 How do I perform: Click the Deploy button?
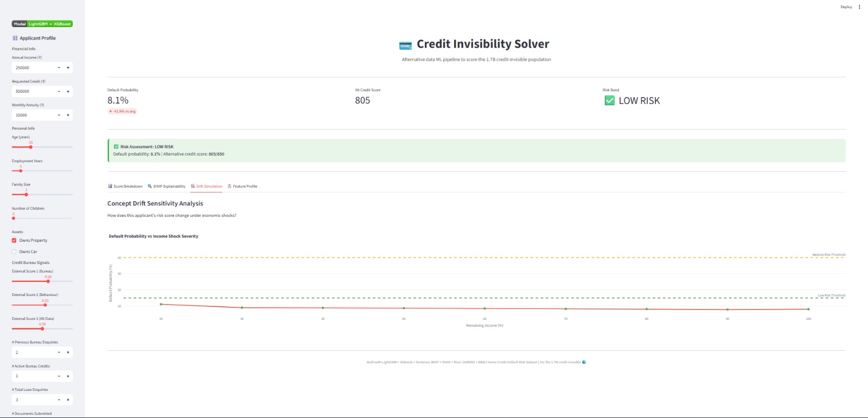pyautogui.click(x=846, y=7)
